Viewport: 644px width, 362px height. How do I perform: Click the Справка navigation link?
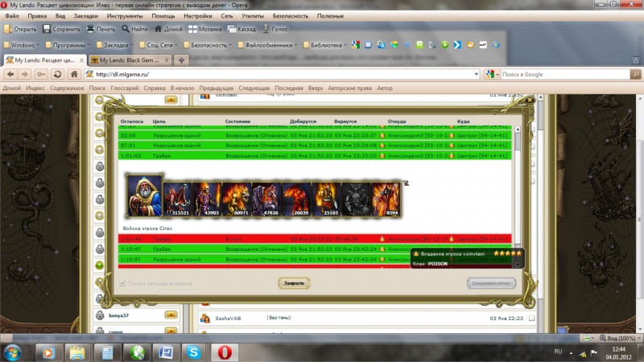155,88
